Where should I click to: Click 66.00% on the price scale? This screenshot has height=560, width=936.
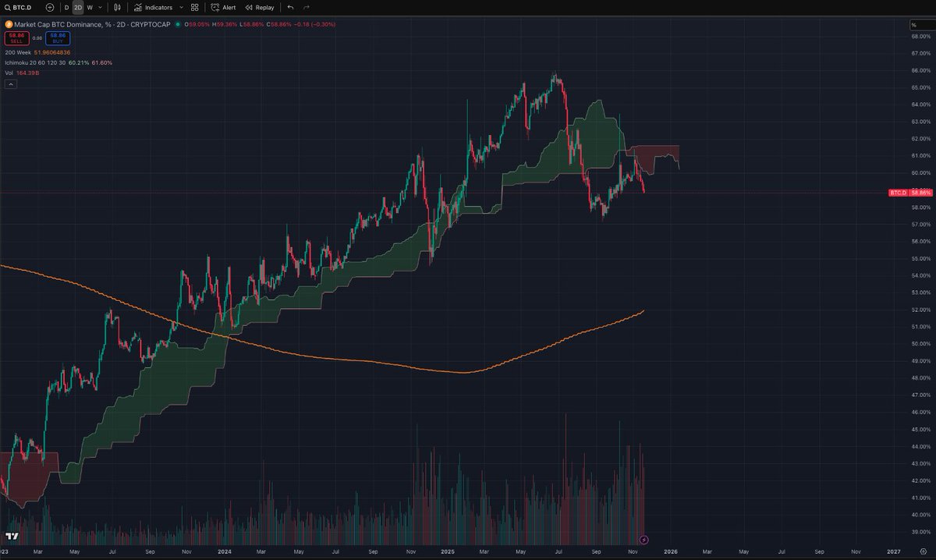tap(922, 70)
